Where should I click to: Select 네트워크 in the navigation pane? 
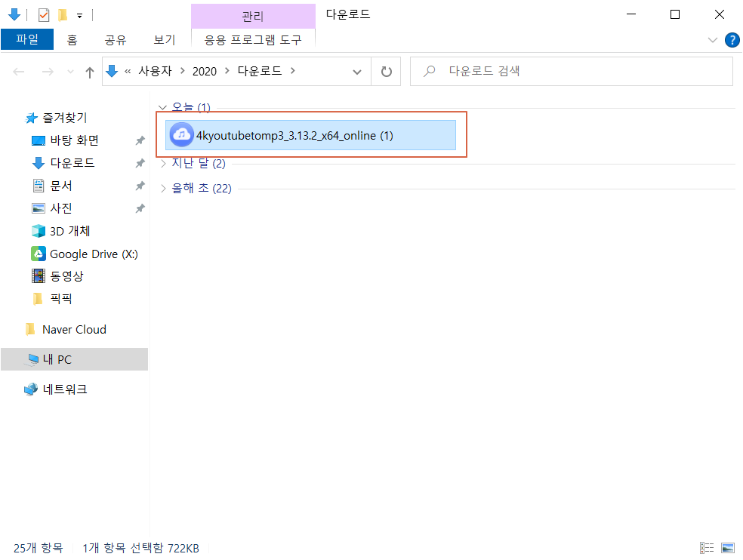(65, 389)
